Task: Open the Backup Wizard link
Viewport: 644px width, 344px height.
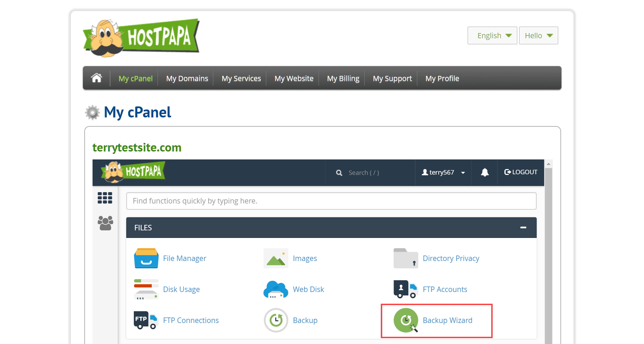Action: click(448, 320)
